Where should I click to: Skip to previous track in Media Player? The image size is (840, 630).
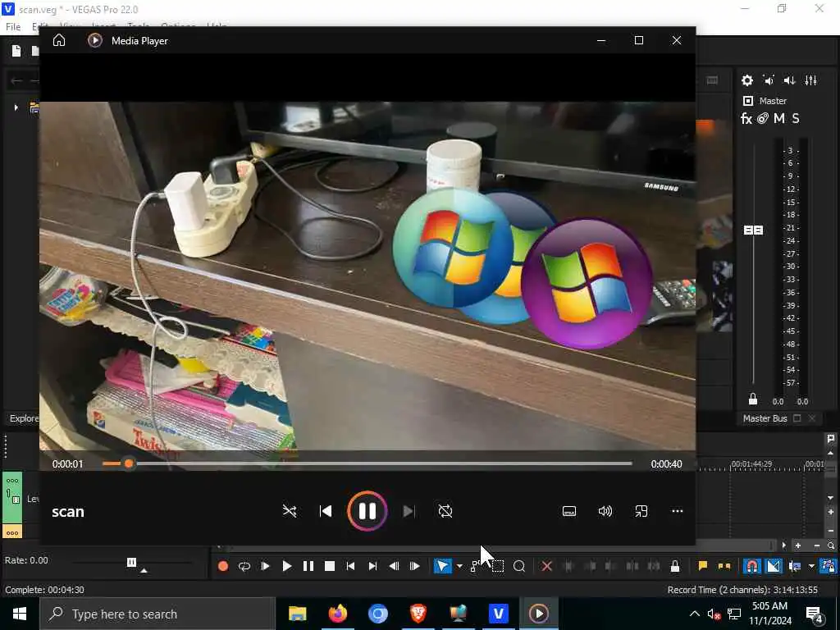pos(326,511)
